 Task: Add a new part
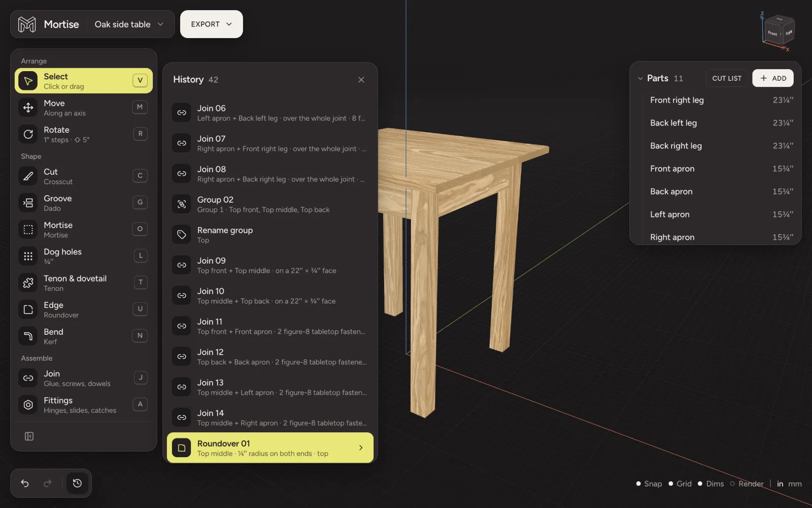click(773, 78)
